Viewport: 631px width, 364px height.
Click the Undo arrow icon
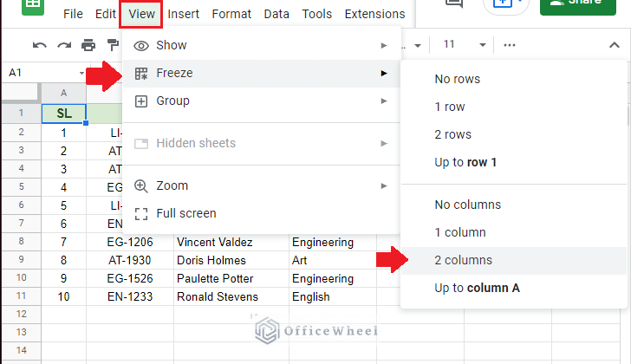click(40, 45)
